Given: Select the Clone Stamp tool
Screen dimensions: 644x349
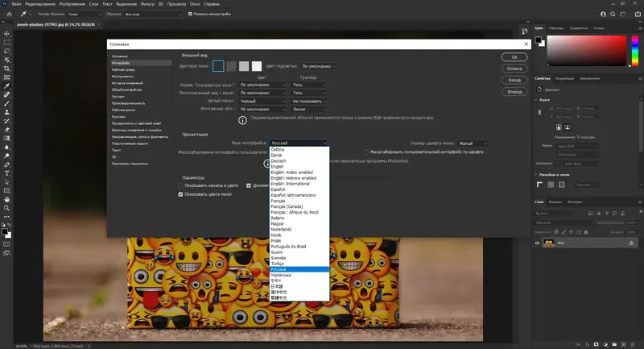Looking at the screenshot, I should coord(6,112).
